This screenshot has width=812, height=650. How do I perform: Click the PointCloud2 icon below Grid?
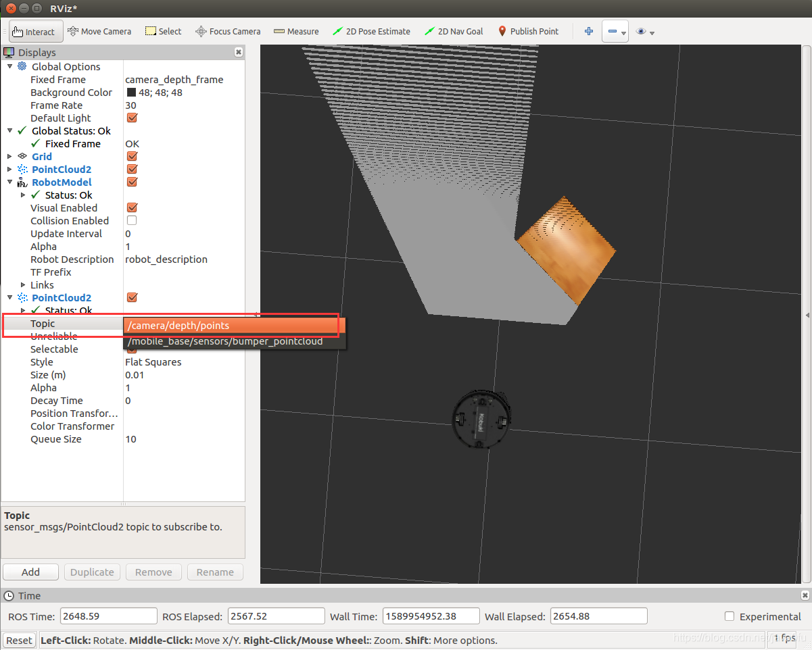(22, 169)
